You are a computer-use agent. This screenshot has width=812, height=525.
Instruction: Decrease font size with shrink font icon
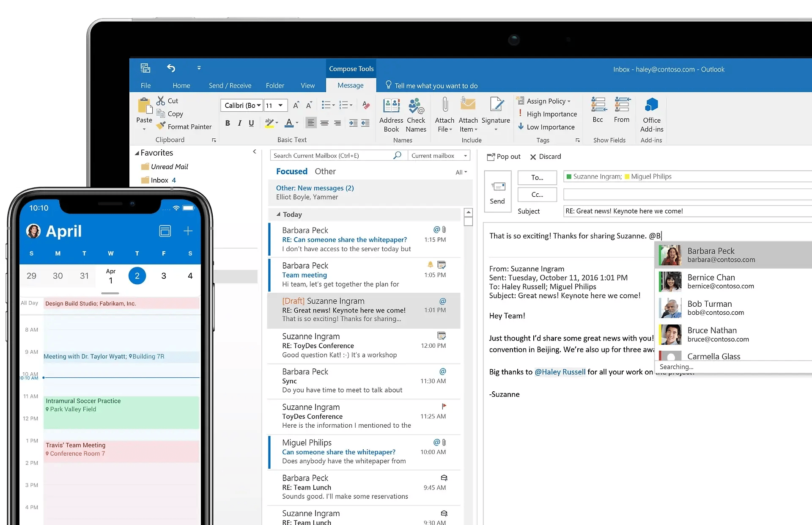(x=309, y=105)
